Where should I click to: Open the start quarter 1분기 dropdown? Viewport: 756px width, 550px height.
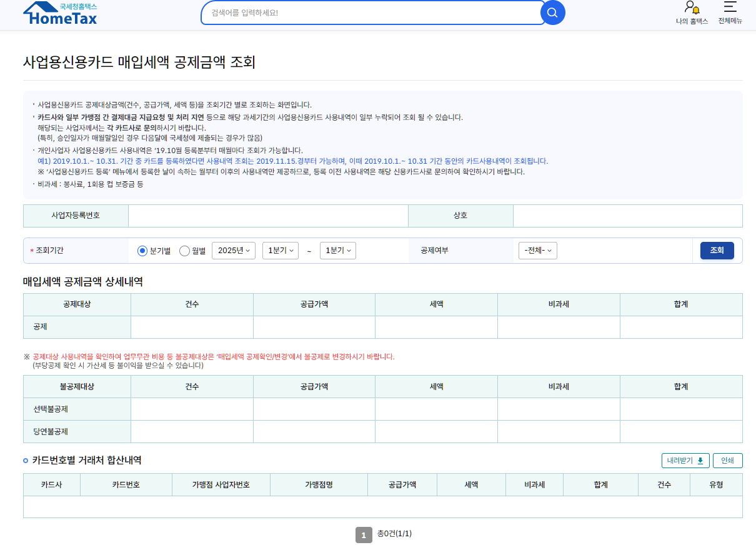click(280, 251)
